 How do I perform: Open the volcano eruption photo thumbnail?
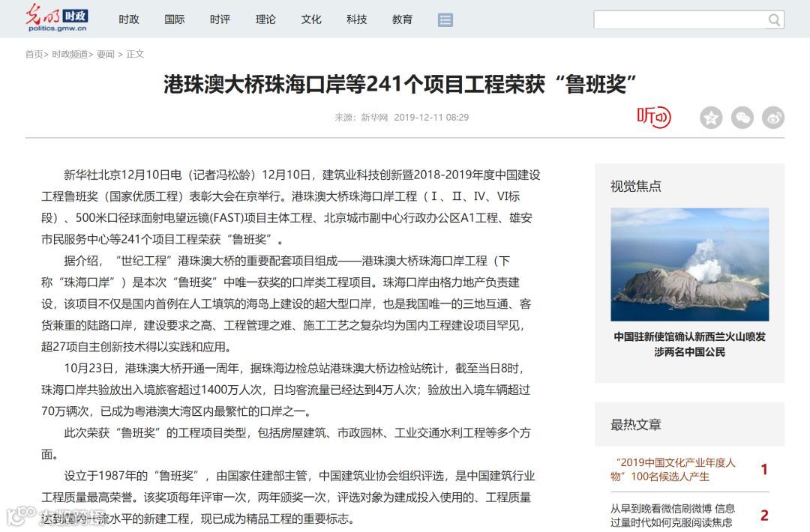[x=690, y=265]
